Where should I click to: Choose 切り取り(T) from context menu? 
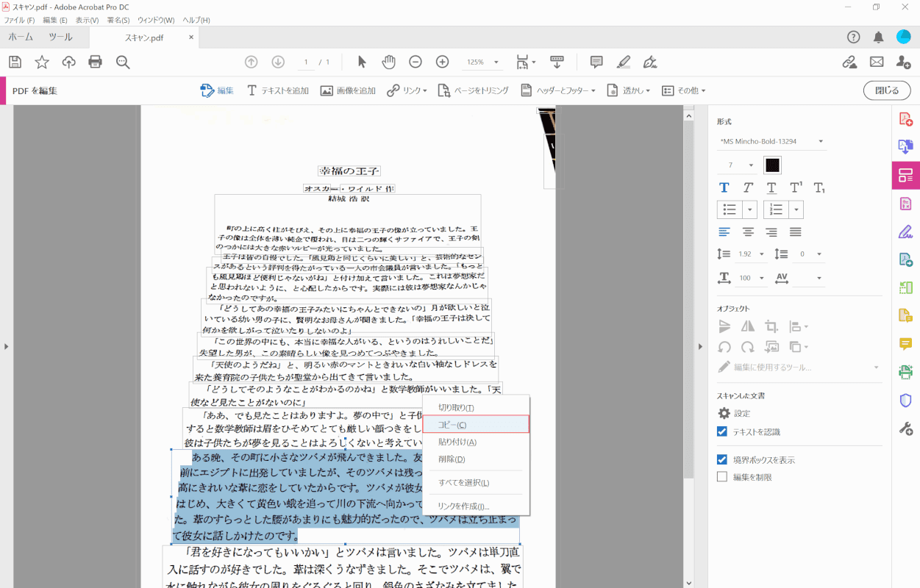click(476, 407)
